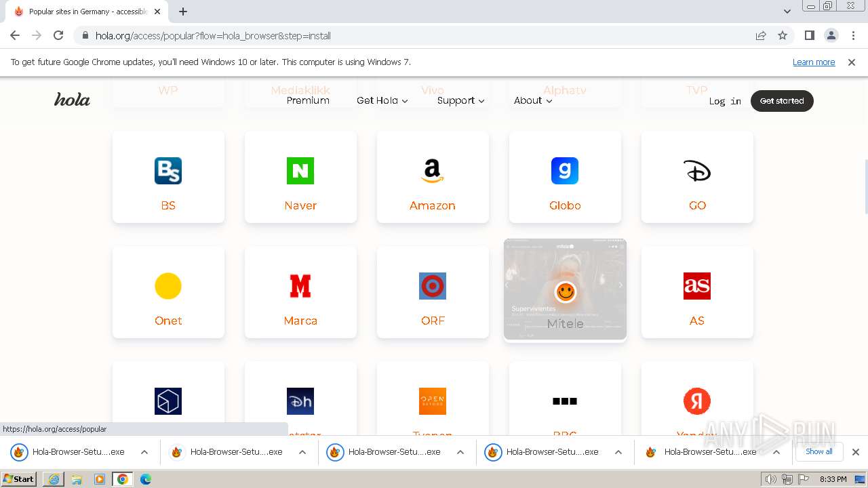Expand the Get Hola dropdown

[382, 100]
